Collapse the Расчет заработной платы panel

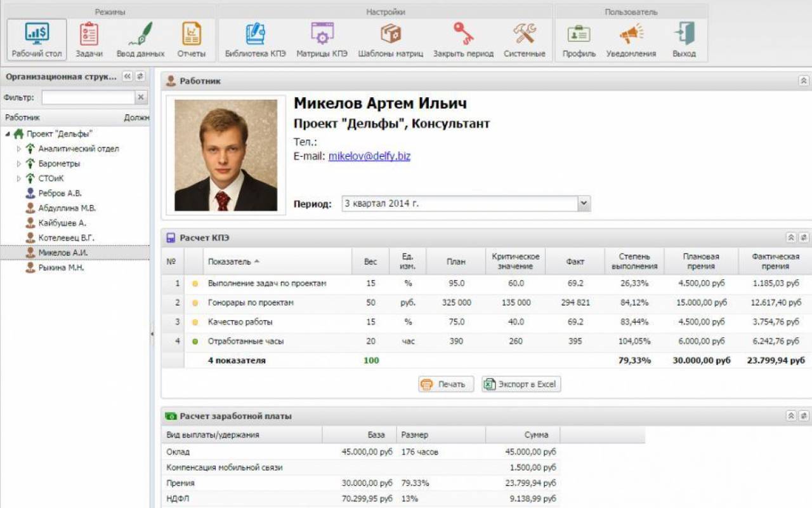791,416
